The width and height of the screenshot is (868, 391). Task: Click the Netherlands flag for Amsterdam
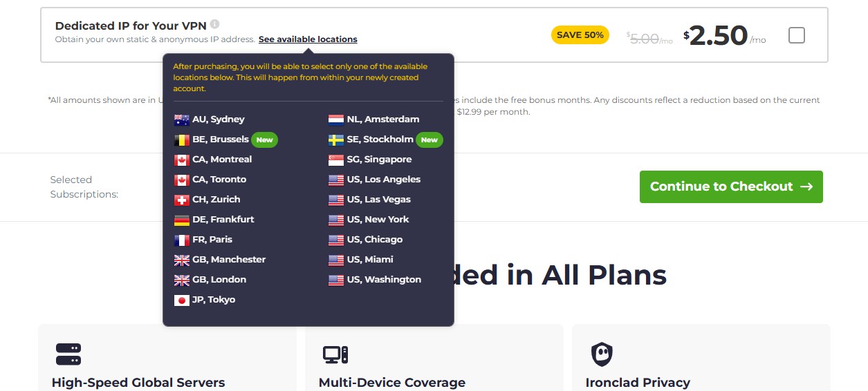pos(336,120)
